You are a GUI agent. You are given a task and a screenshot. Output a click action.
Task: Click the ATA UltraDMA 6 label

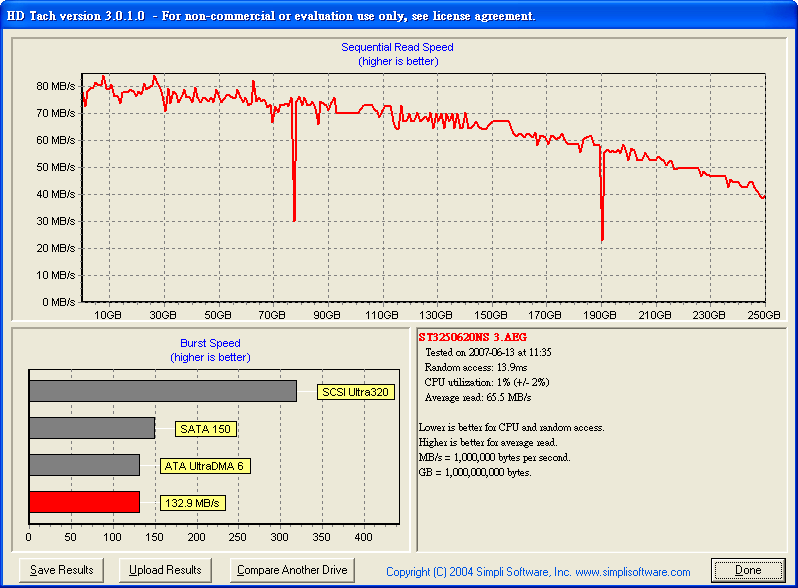click(x=205, y=466)
